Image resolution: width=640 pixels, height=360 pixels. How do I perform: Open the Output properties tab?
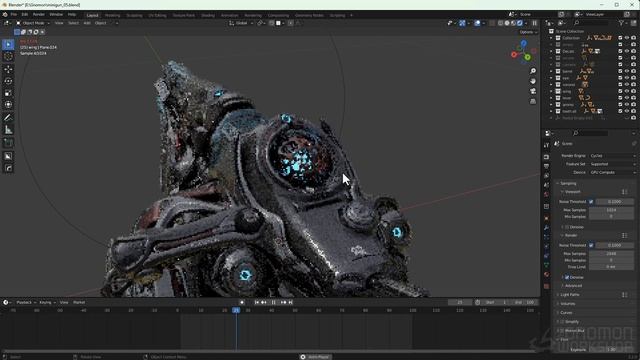(x=547, y=166)
